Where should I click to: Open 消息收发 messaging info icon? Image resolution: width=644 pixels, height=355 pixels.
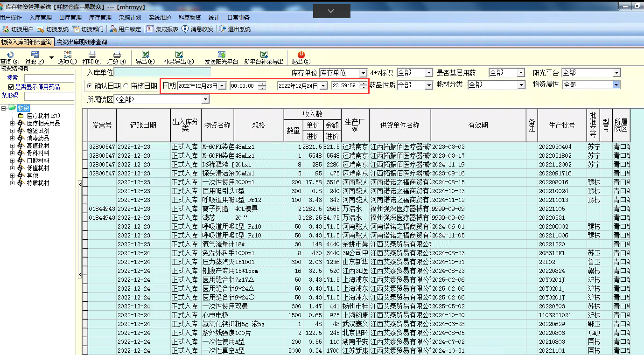[185, 29]
